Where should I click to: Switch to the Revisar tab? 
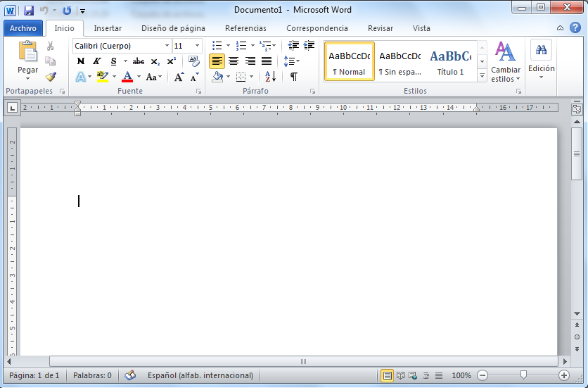point(381,28)
